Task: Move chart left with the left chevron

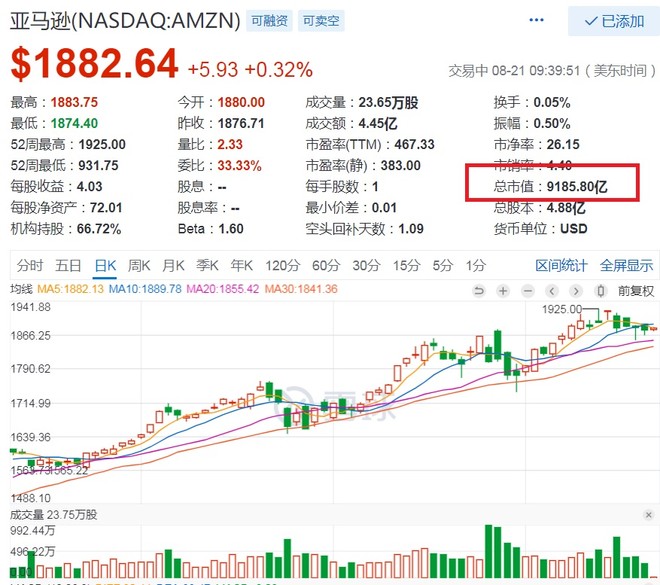Action: [552, 291]
